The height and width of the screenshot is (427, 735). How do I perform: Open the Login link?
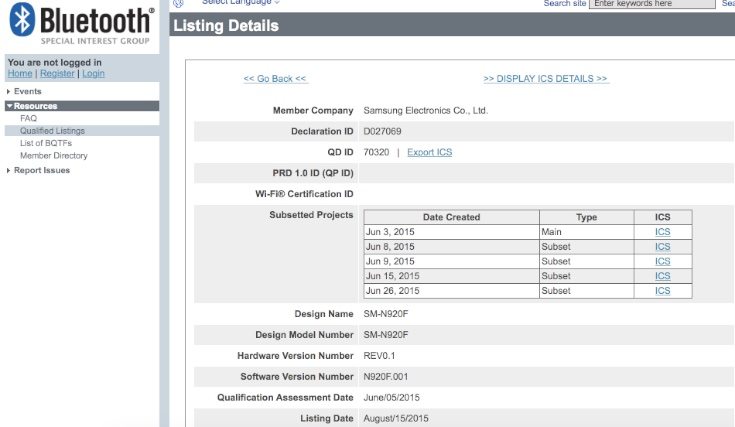93,74
